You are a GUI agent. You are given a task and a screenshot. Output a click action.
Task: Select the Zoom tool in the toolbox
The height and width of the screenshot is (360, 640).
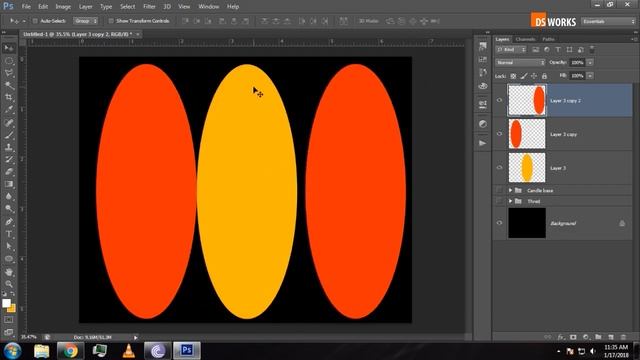(9, 284)
